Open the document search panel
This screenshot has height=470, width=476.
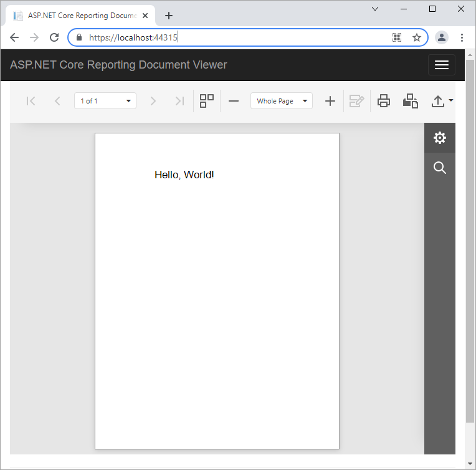[440, 168]
